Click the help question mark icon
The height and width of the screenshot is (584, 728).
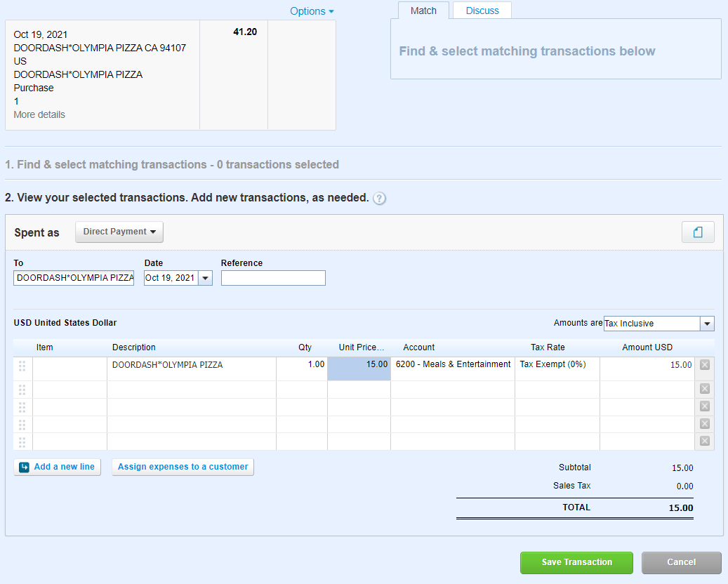[379, 199]
